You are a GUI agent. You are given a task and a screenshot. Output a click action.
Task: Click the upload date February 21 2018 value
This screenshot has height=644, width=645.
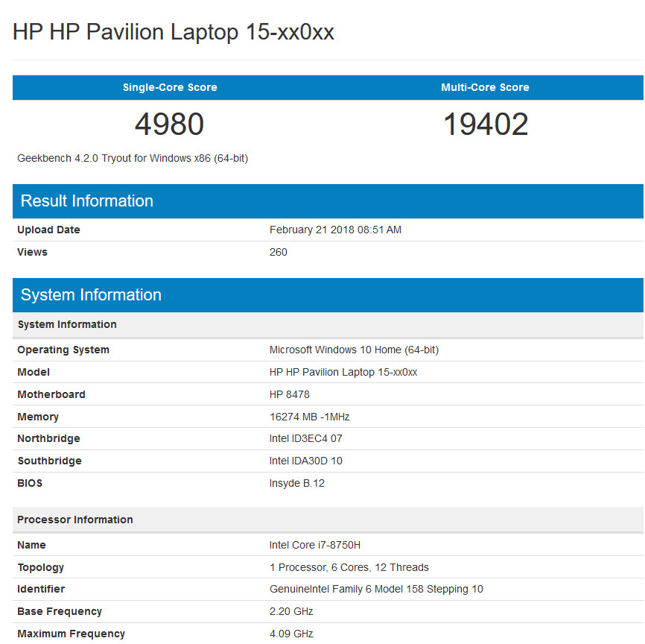tap(335, 230)
